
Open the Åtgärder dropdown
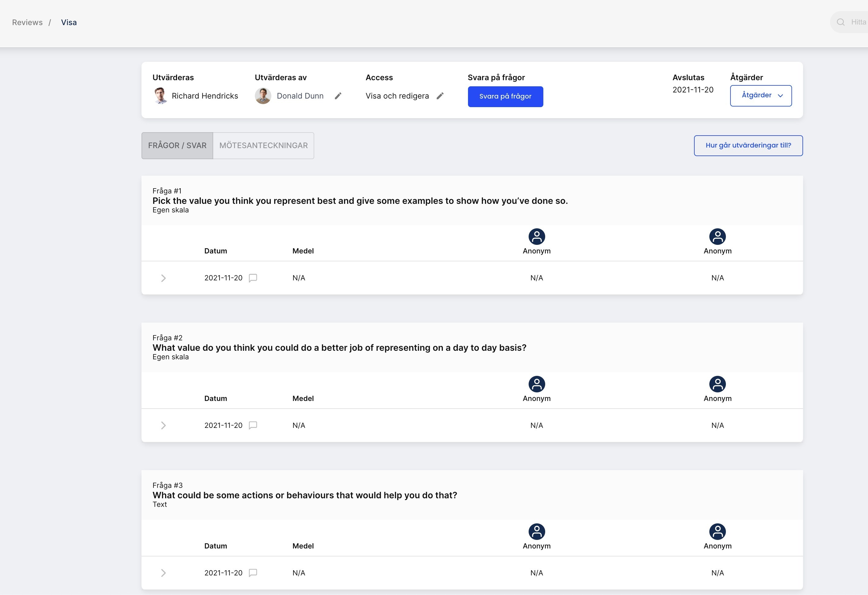click(x=760, y=95)
